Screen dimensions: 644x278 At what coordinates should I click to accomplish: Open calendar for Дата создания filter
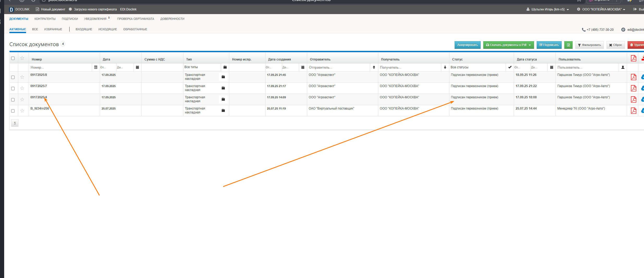click(x=303, y=67)
